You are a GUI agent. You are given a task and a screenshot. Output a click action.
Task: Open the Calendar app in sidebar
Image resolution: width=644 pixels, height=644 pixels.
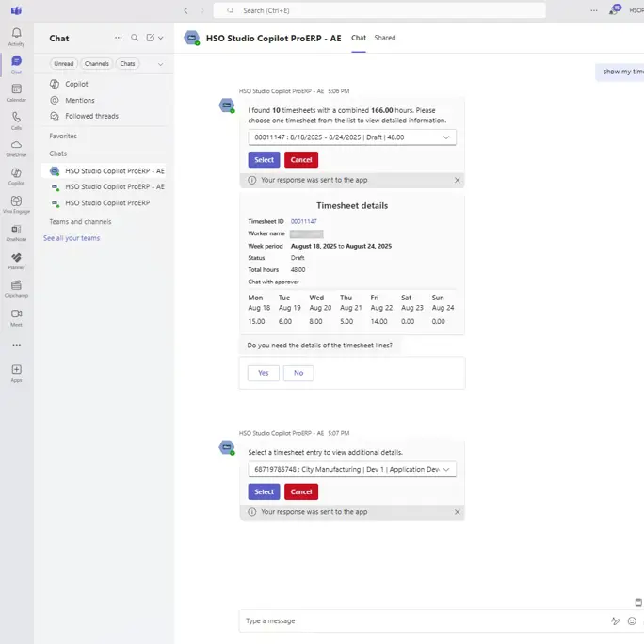point(16,91)
